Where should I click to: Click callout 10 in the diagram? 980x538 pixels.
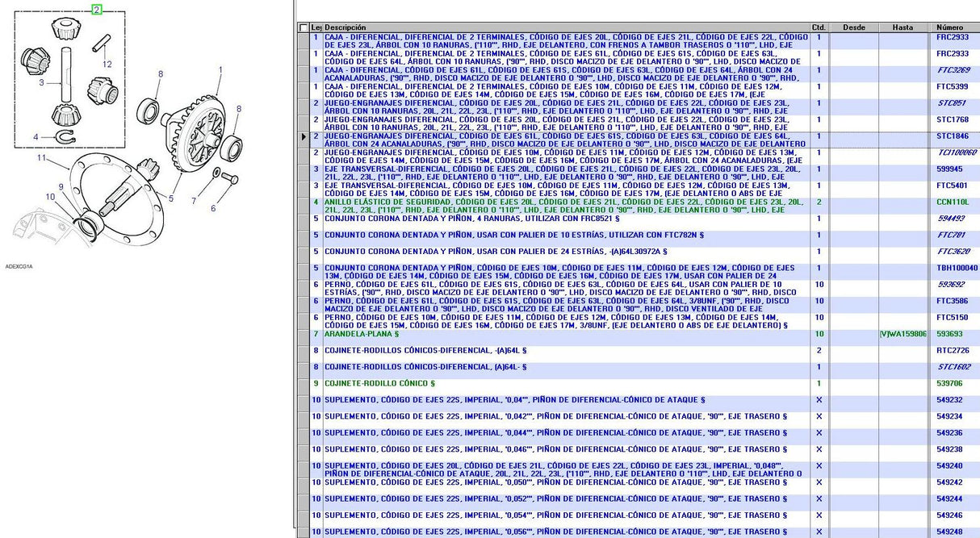tap(50, 196)
